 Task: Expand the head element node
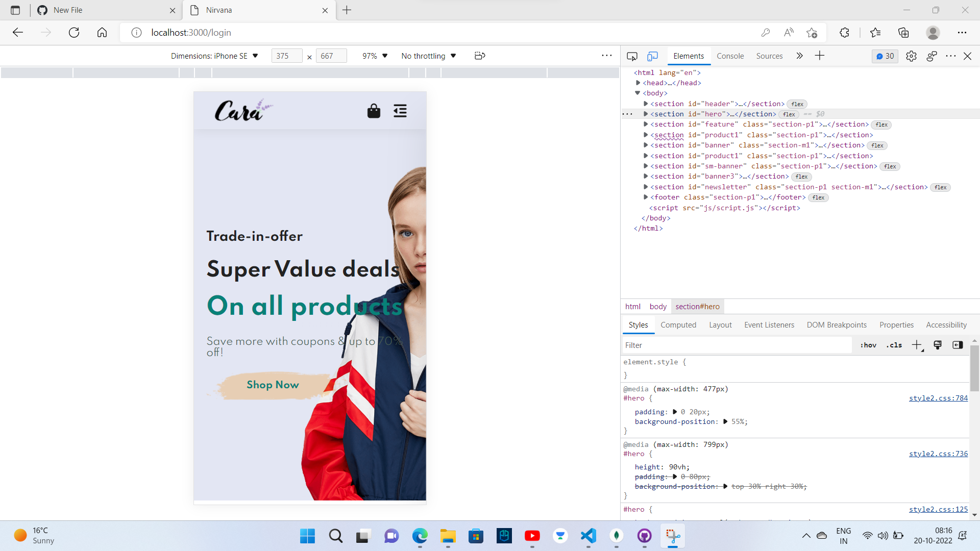coord(638,83)
